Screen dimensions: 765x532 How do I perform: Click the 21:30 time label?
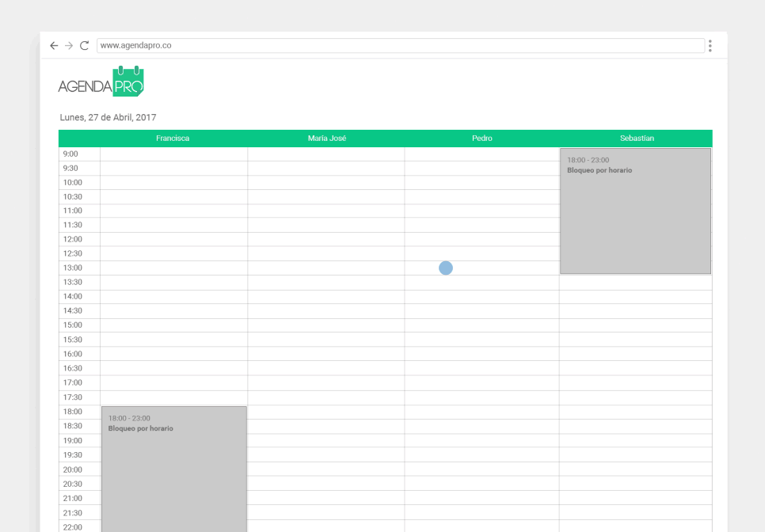pos(72,513)
